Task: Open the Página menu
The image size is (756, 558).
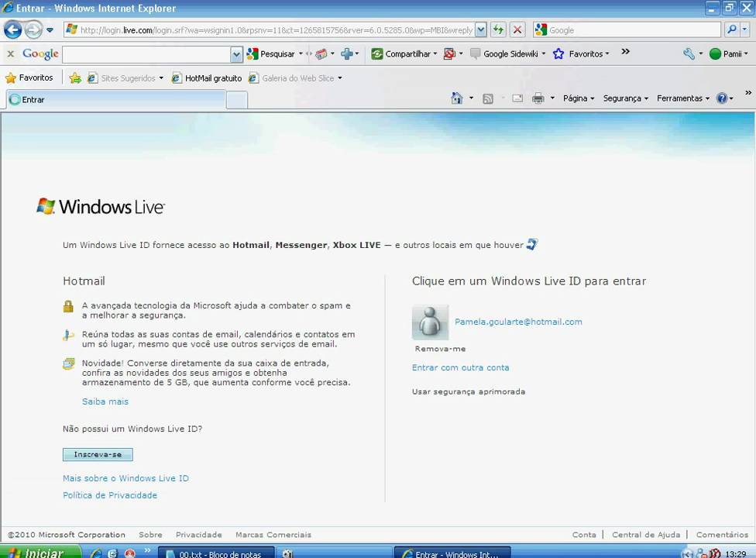Action: click(x=578, y=98)
